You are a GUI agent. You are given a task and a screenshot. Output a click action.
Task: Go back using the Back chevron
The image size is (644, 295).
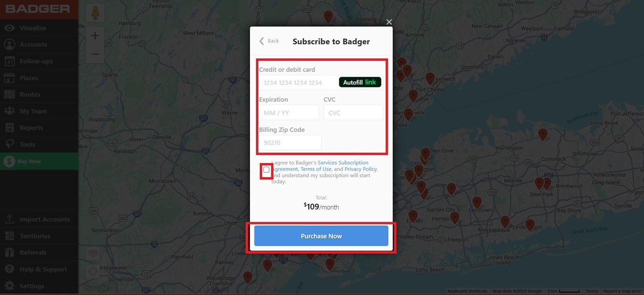(269, 41)
